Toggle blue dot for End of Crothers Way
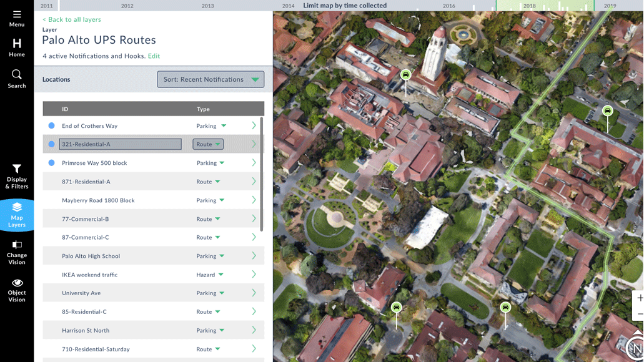 point(51,126)
